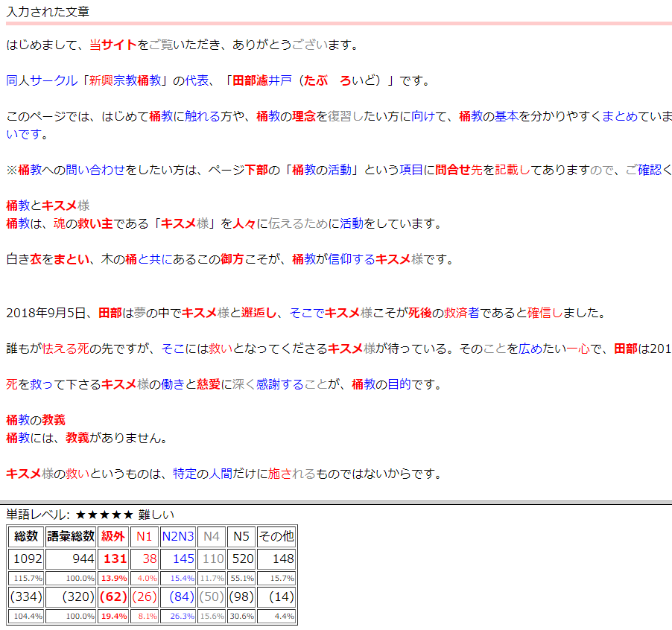Screen dimensions: 672x630
Task: Click the vocabulary count 944 cell
Action: pyautogui.click(x=71, y=559)
